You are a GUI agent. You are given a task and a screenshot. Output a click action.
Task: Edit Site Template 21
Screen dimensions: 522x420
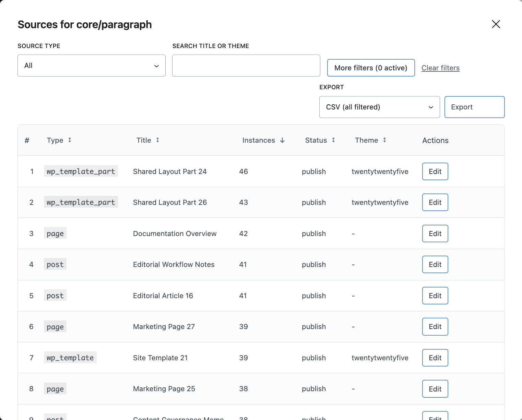435,358
